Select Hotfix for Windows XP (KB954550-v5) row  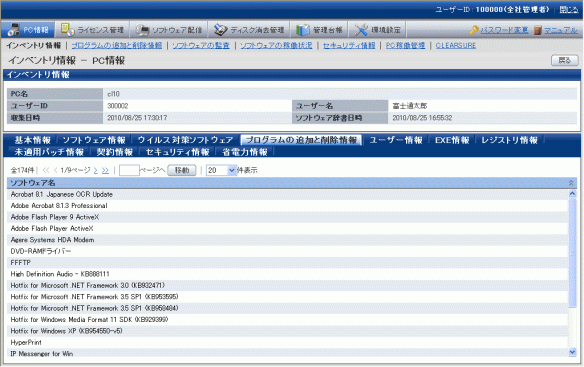tap(288, 331)
